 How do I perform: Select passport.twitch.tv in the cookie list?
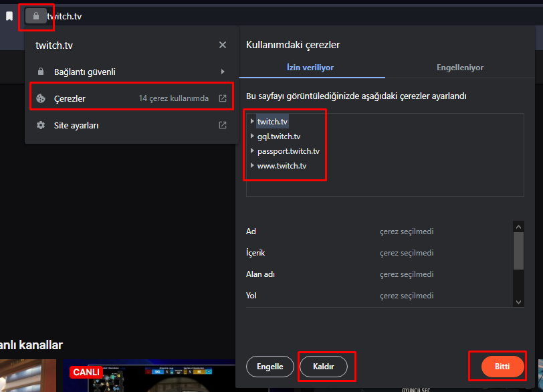(288, 151)
